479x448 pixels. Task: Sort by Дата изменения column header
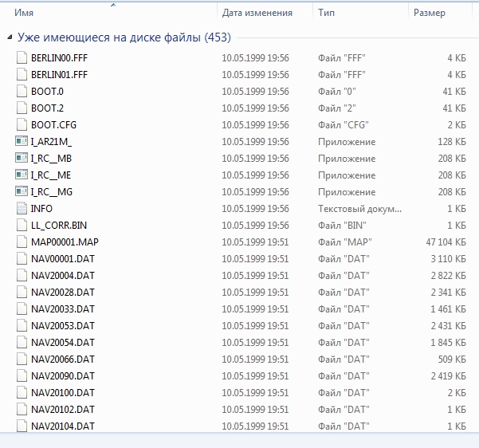tap(257, 13)
